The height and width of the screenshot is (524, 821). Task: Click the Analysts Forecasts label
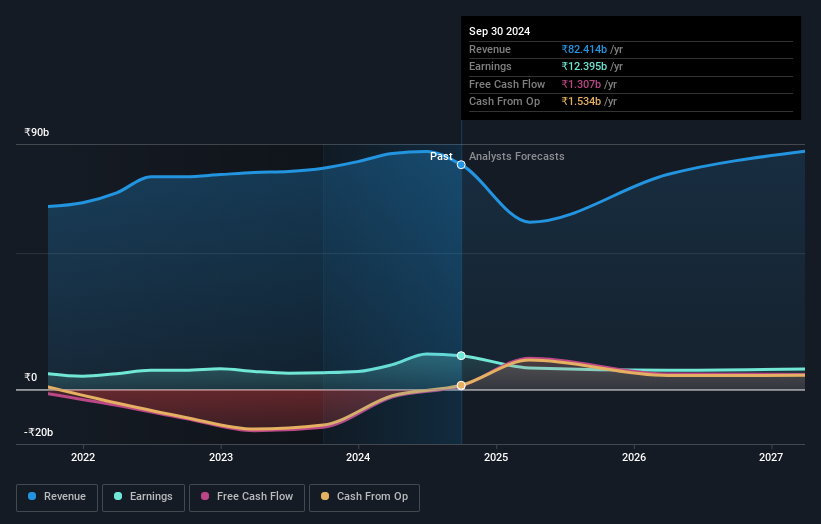pos(517,156)
